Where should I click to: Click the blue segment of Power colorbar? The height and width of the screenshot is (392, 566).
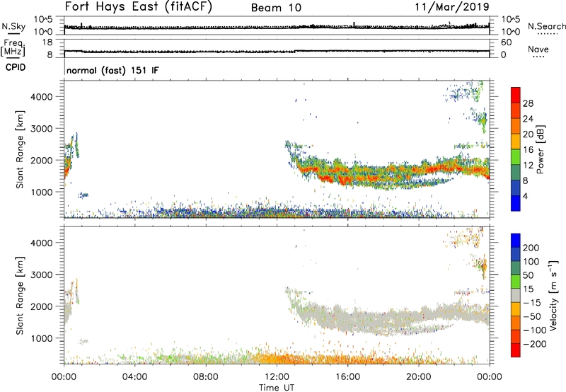pos(516,203)
